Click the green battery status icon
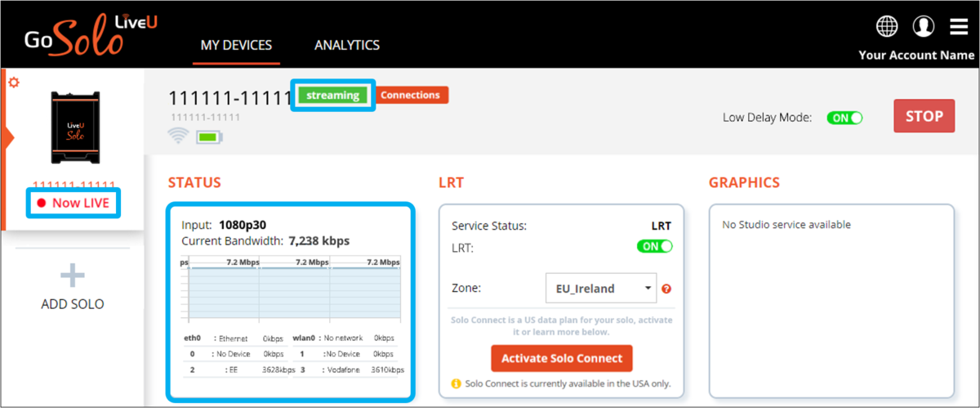 tap(209, 137)
